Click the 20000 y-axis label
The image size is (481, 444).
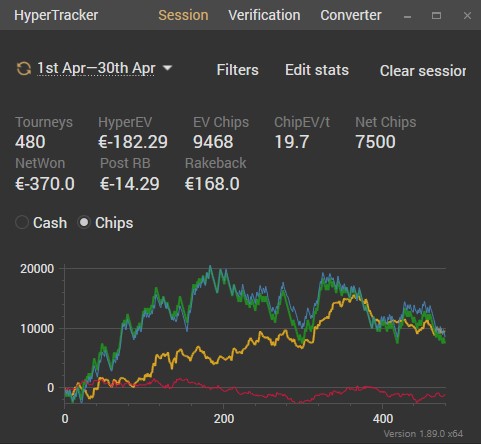pyautogui.click(x=37, y=269)
